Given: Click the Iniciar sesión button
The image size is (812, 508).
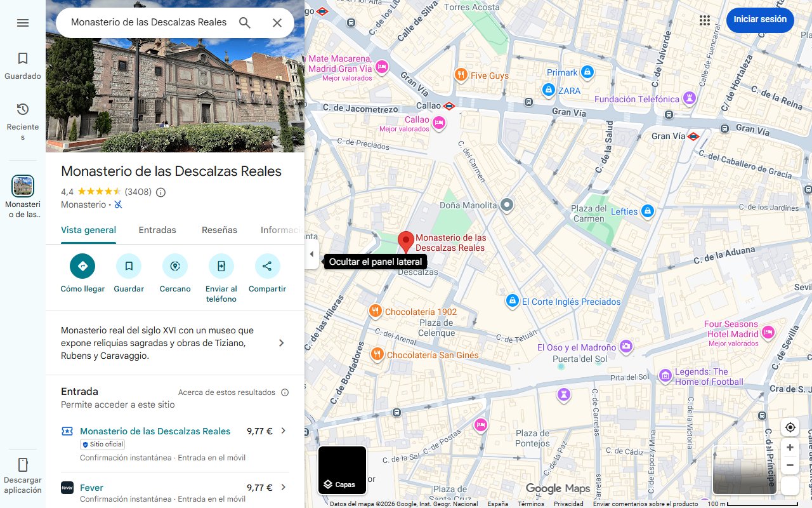Looking at the screenshot, I should click(760, 20).
